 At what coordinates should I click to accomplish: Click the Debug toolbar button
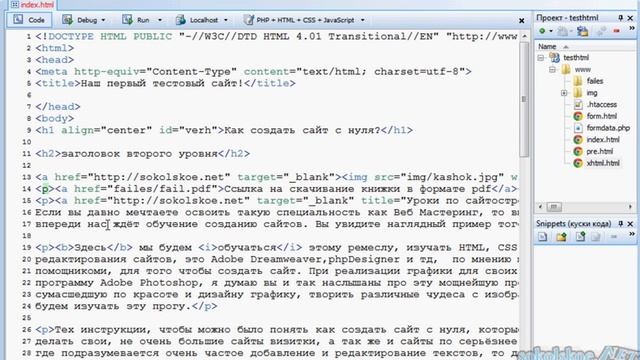80,20
